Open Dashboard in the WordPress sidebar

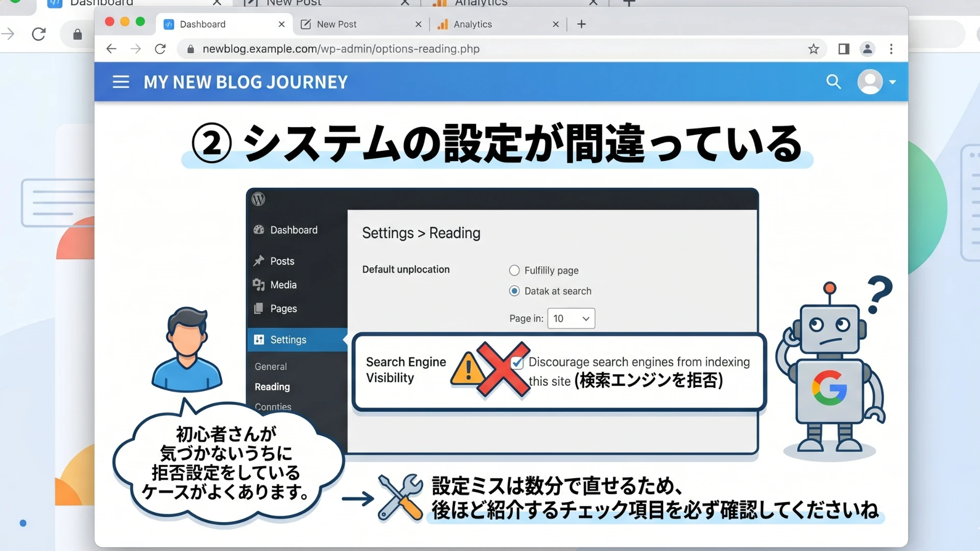(x=297, y=230)
